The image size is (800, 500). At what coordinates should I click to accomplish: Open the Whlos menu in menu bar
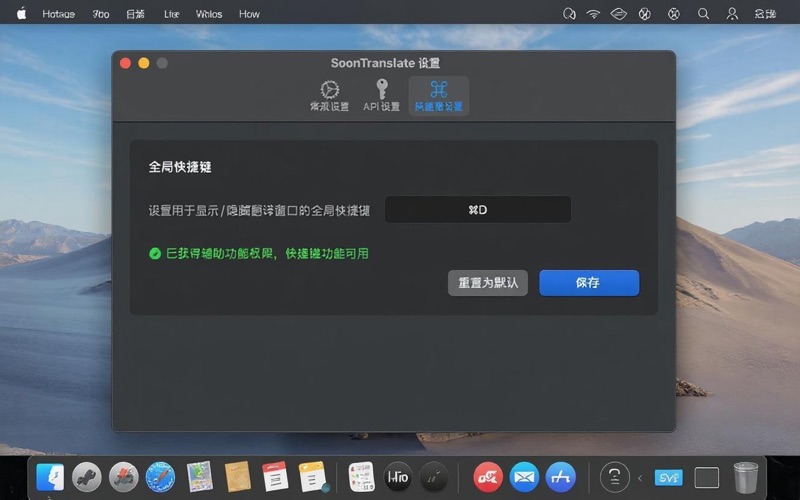click(209, 14)
